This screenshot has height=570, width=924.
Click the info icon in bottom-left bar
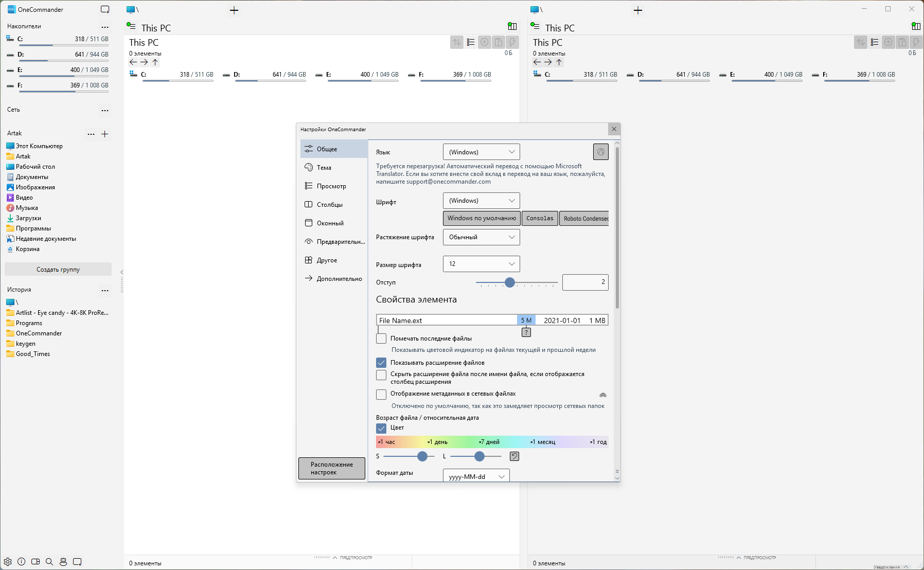click(x=22, y=562)
